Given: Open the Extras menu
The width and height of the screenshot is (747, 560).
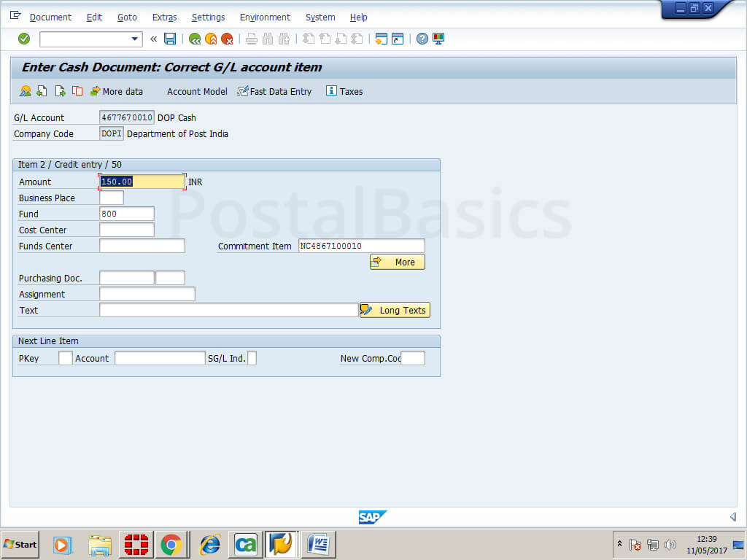Looking at the screenshot, I should tap(164, 17).
